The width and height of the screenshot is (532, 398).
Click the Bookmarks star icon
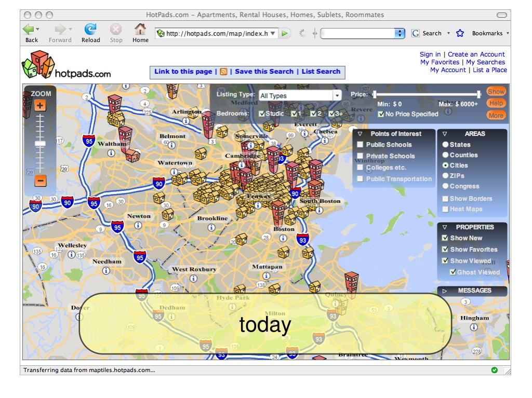(460, 33)
